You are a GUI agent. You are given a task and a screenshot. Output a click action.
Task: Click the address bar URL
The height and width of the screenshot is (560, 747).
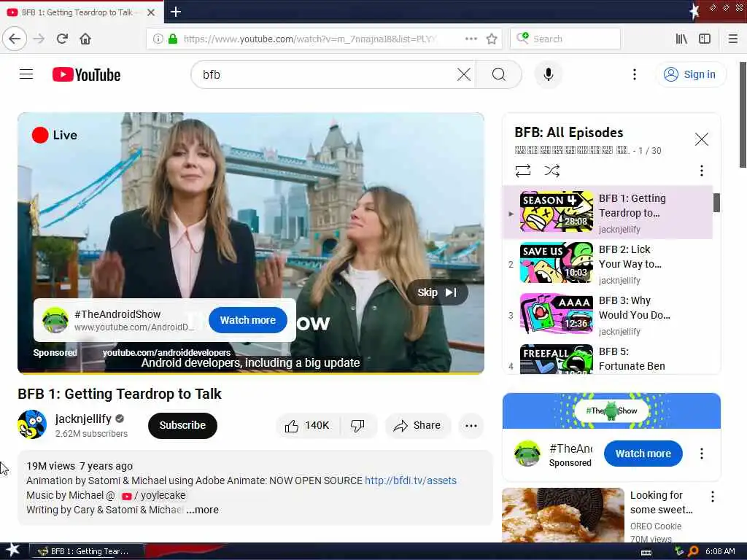[x=309, y=39]
